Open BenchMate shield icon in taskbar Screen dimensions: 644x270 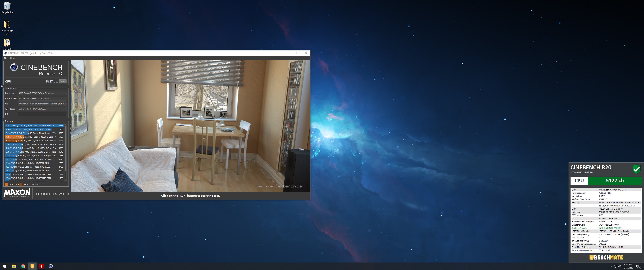32,266
